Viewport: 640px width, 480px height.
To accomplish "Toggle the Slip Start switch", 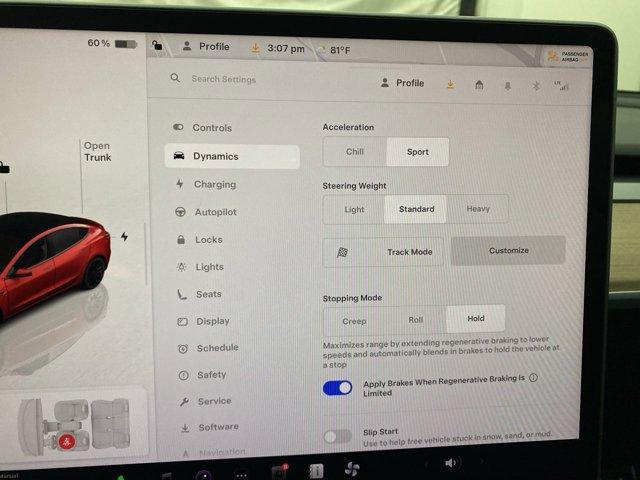I will coord(337,437).
